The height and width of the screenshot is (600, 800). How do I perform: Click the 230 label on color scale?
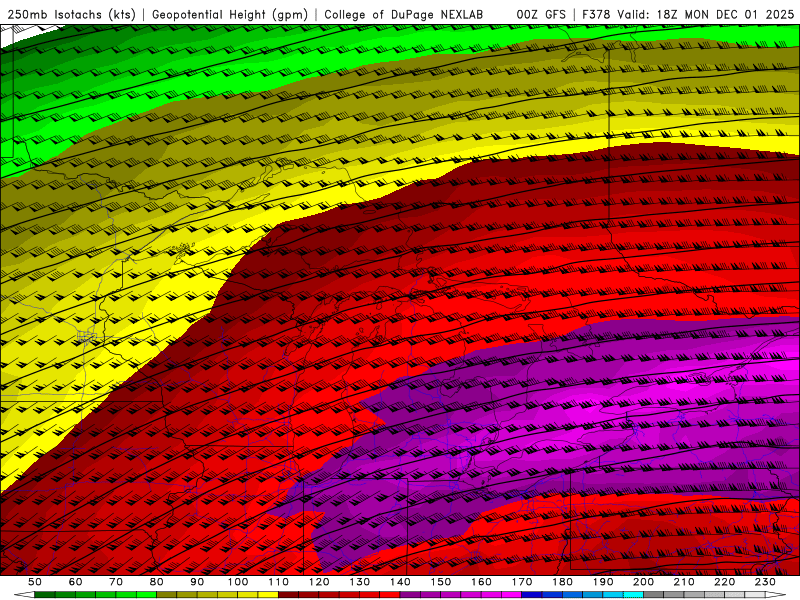tap(765, 582)
